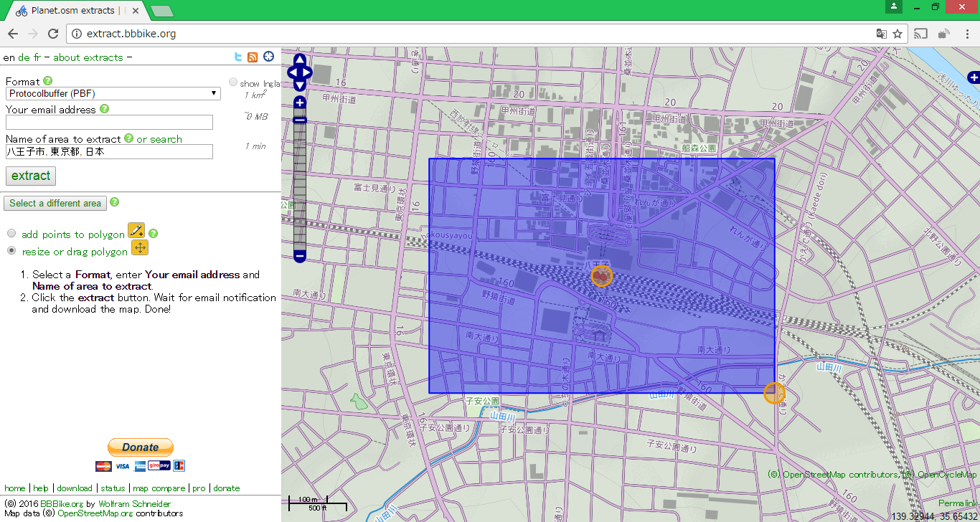Open the Format dropdown showing Protocolbuffer (PBF)

113,93
